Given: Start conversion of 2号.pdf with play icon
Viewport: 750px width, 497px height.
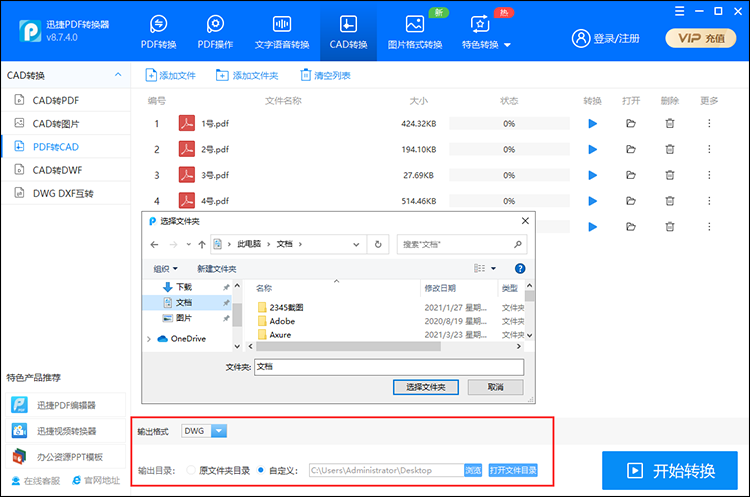Looking at the screenshot, I should 592,149.
